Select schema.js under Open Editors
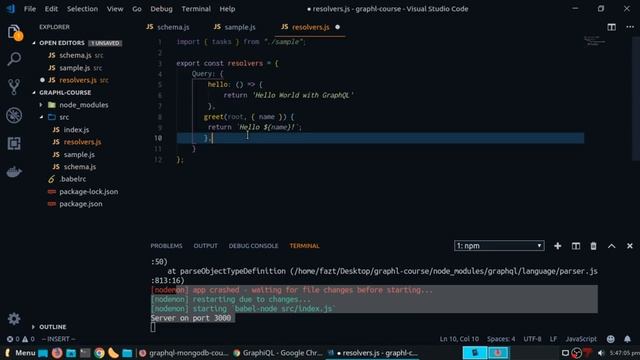Screen dimensions: 640x360 [x=75, y=55]
